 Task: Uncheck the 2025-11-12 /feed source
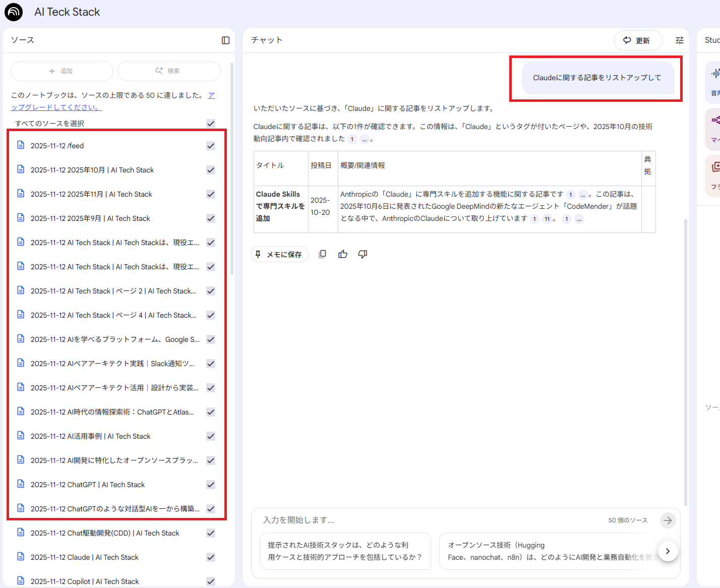pyautogui.click(x=211, y=146)
